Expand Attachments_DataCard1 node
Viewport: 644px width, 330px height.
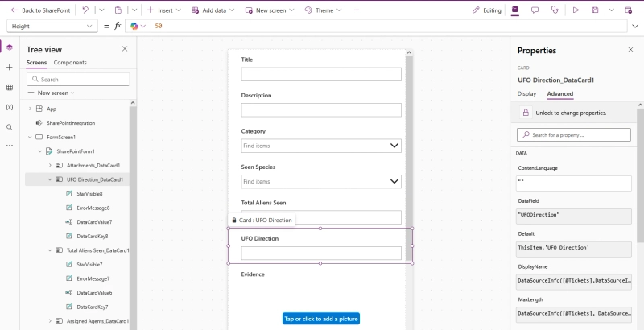[x=50, y=166]
